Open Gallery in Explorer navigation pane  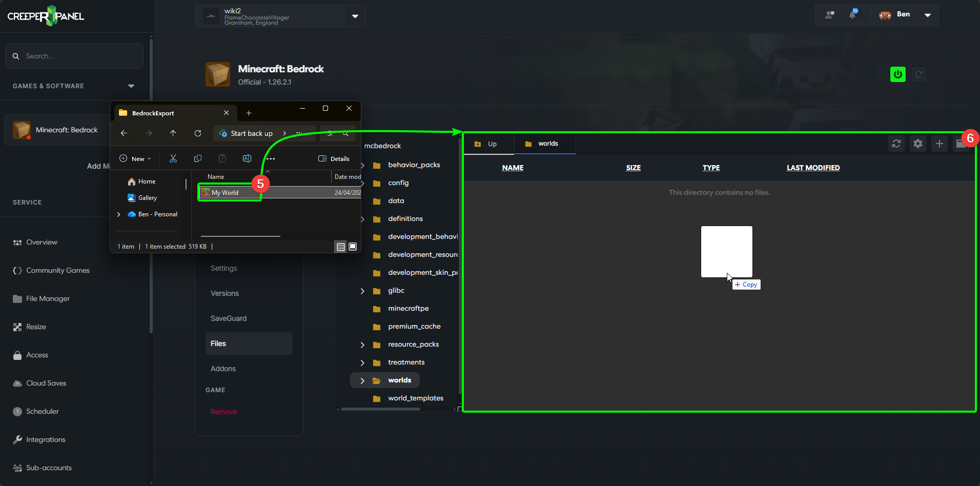142,198
